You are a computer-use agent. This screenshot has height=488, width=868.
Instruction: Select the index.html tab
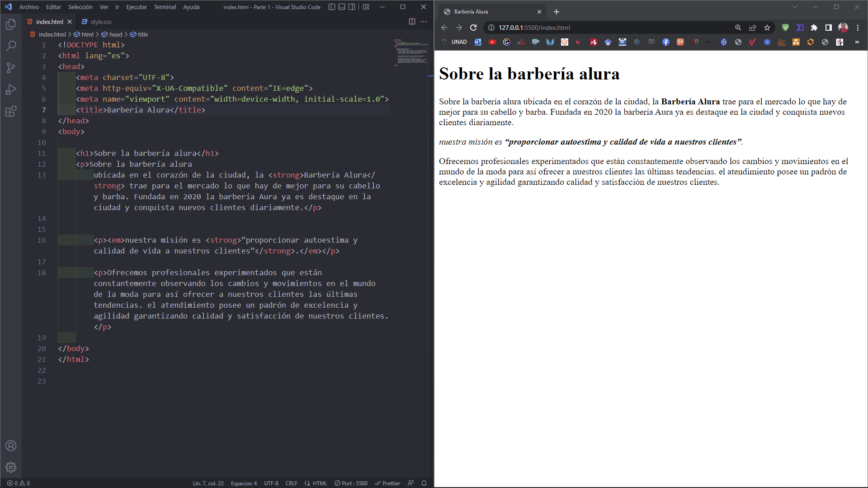pos(49,21)
